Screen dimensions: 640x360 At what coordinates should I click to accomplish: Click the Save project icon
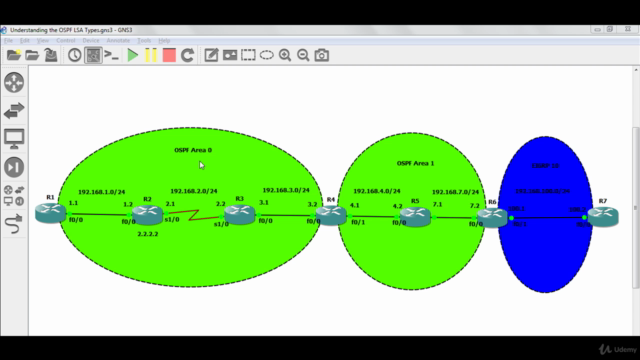pyautogui.click(x=51, y=55)
